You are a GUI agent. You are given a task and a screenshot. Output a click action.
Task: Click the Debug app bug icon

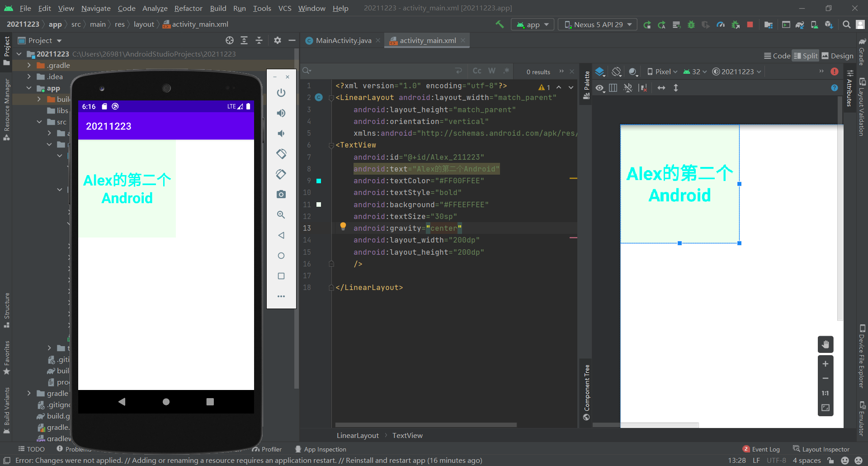691,25
